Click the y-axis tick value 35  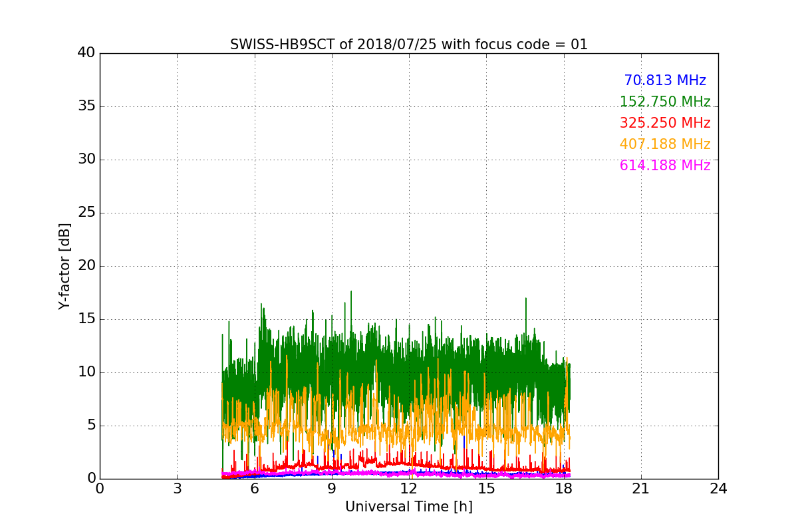(x=86, y=106)
